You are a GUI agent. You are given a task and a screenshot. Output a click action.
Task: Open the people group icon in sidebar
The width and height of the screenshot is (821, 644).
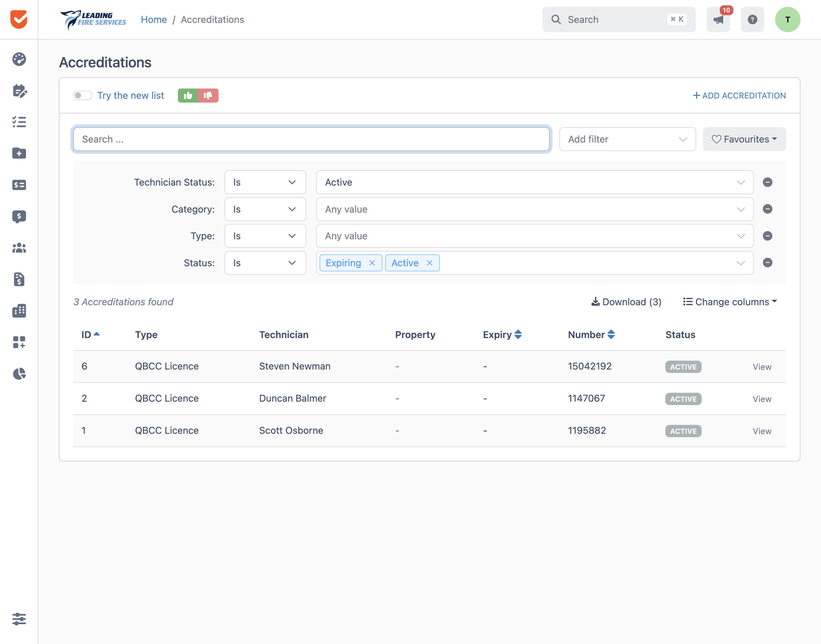coord(19,248)
